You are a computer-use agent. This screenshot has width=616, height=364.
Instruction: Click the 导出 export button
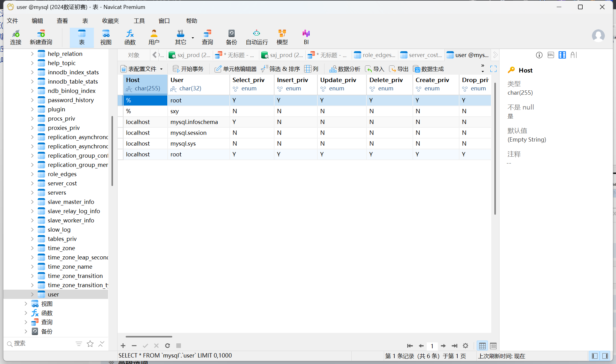(x=399, y=69)
